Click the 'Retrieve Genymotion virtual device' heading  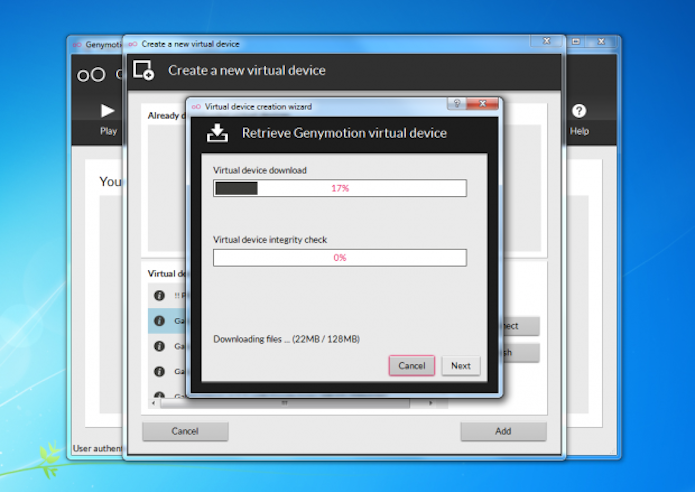[x=344, y=133]
